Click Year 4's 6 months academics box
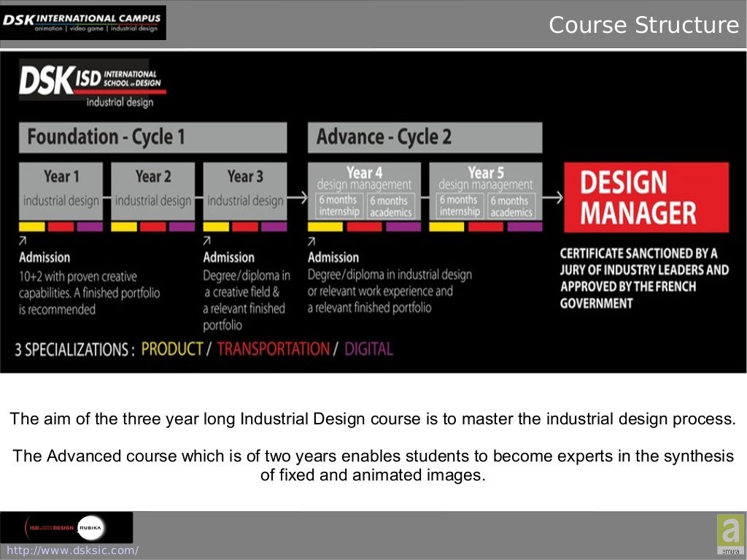The image size is (747, 560). point(391,206)
